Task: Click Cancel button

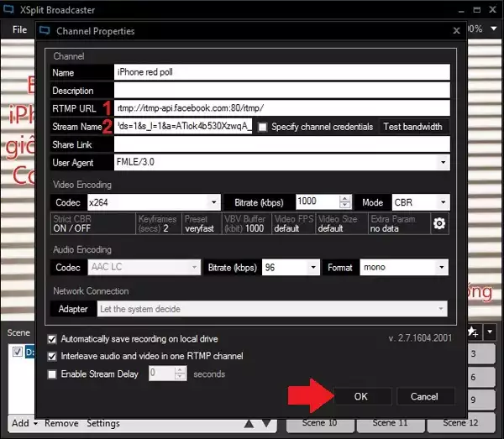Action: click(425, 396)
